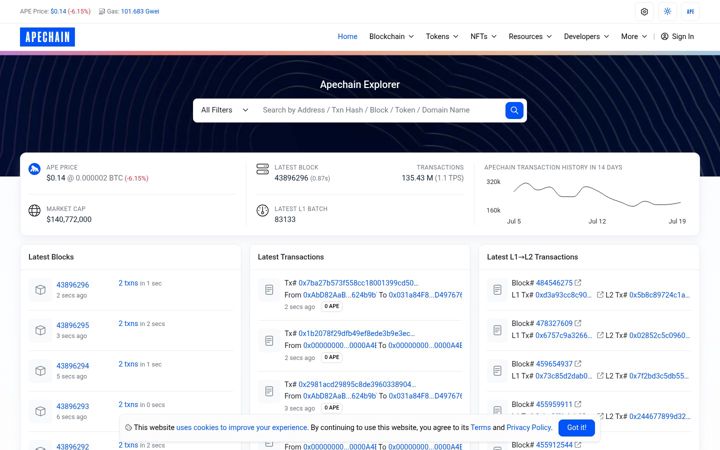Click Sign In

coord(677,36)
